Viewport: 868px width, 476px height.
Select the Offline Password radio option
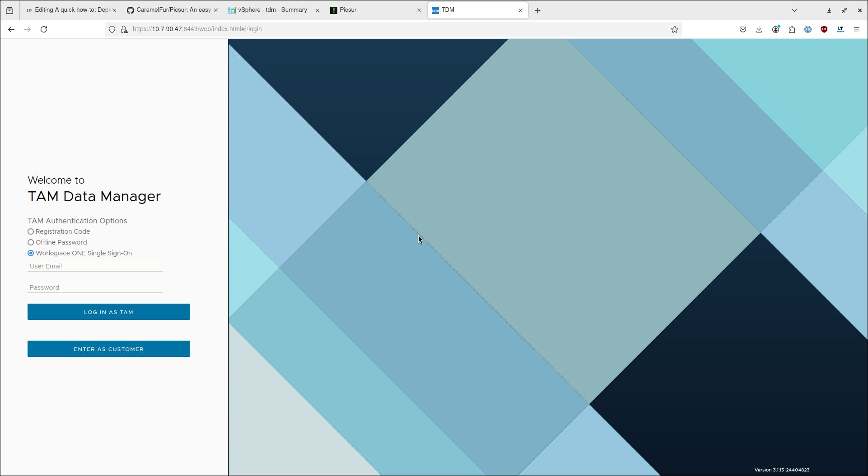(31, 242)
